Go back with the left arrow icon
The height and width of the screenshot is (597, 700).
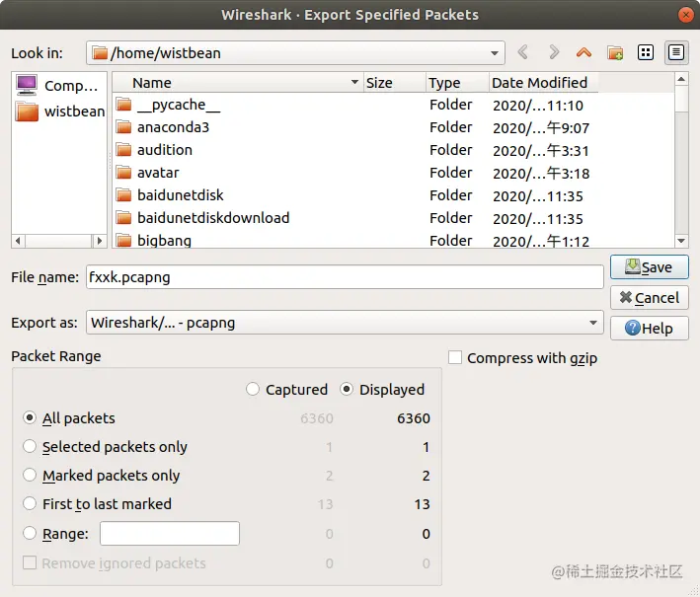click(x=523, y=52)
